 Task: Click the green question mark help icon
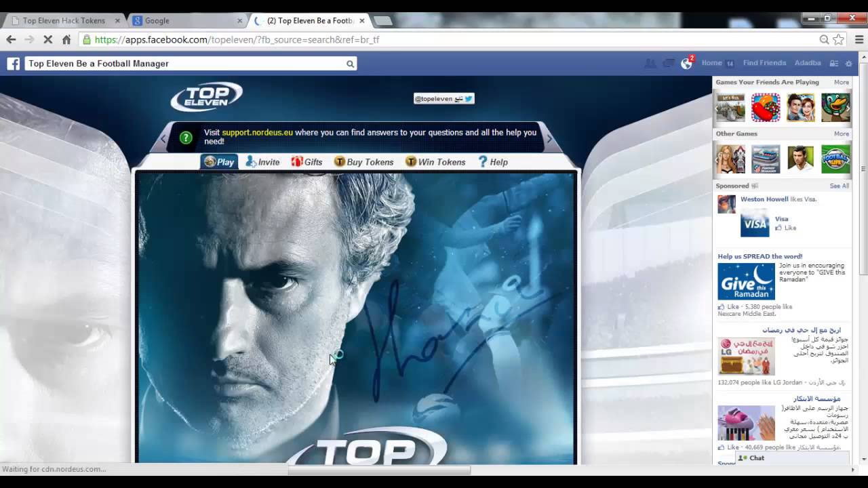pyautogui.click(x=186, y=138)
